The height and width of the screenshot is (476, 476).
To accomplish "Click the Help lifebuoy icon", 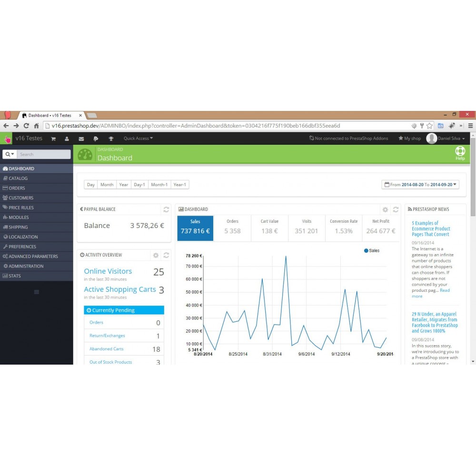I will click(460, 153).
